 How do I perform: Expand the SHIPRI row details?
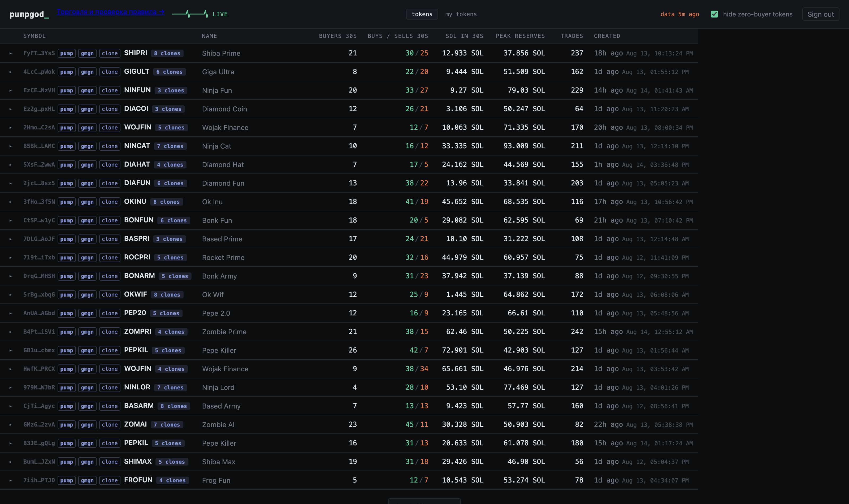11,53
